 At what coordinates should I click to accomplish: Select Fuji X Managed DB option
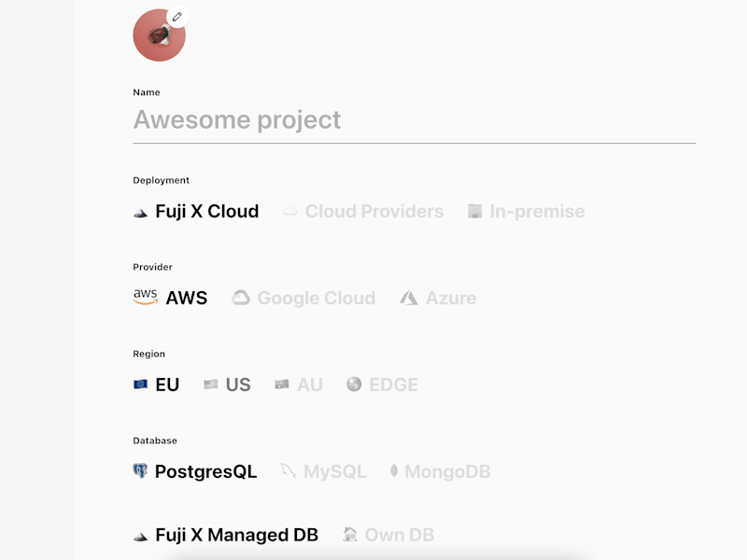point(225,535)
